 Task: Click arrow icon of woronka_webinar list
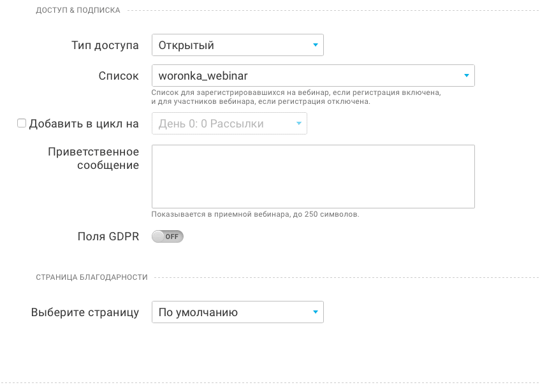466,76
